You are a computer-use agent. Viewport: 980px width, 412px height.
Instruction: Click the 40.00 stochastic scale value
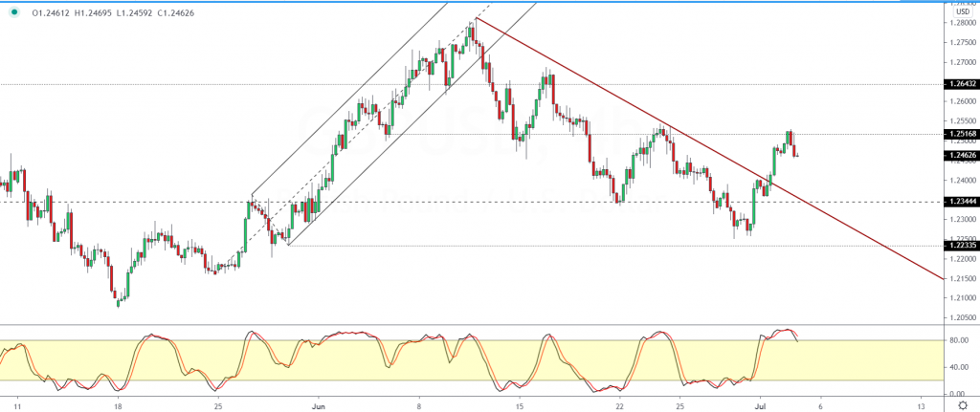point(957,367)
